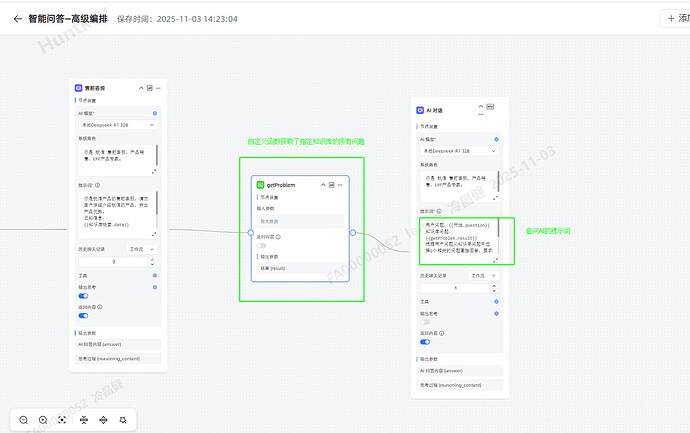Click the expand-all-nodes icon in bottom toolbar

click(102, 420)
